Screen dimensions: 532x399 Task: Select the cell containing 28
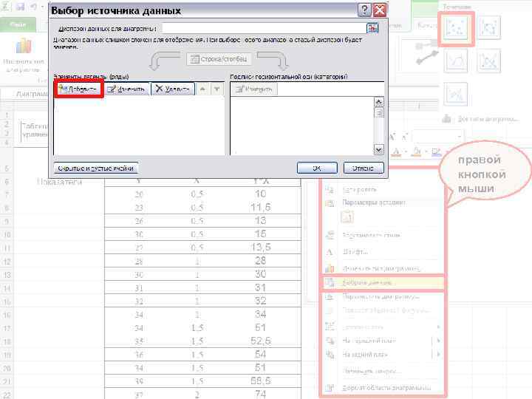tap(261, 261)
